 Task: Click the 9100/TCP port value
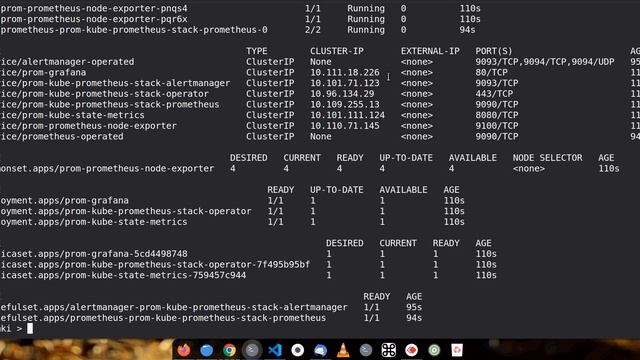(497, 126)
